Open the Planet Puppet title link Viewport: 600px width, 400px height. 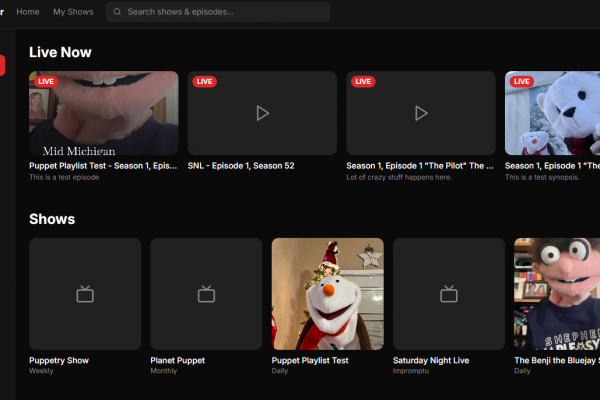point(177,360)
